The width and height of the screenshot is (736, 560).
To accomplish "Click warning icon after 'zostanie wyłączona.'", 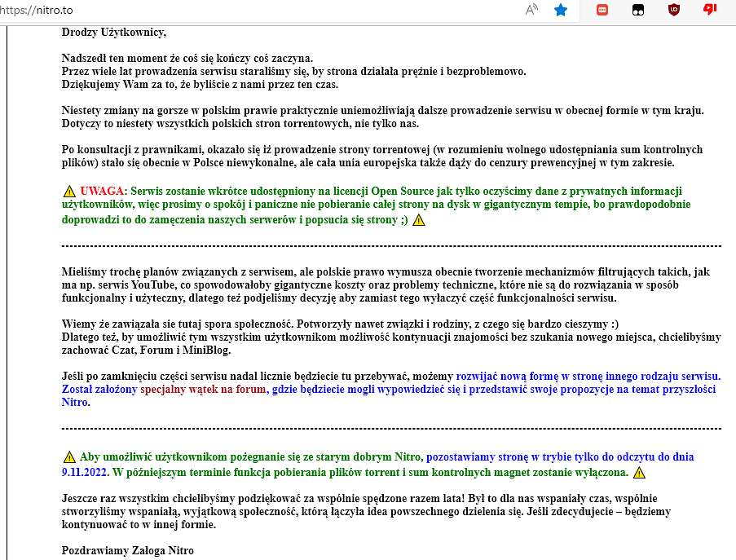I will pos(639,472).
